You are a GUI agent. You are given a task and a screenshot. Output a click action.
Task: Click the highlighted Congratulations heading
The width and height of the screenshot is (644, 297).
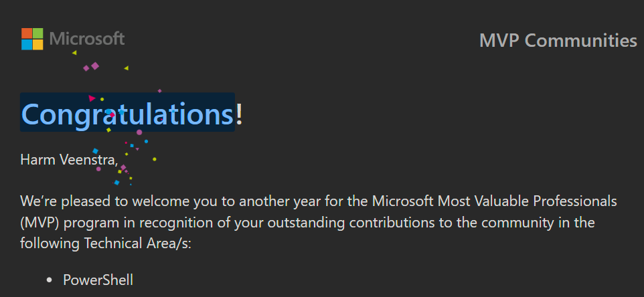pos(127,113)
